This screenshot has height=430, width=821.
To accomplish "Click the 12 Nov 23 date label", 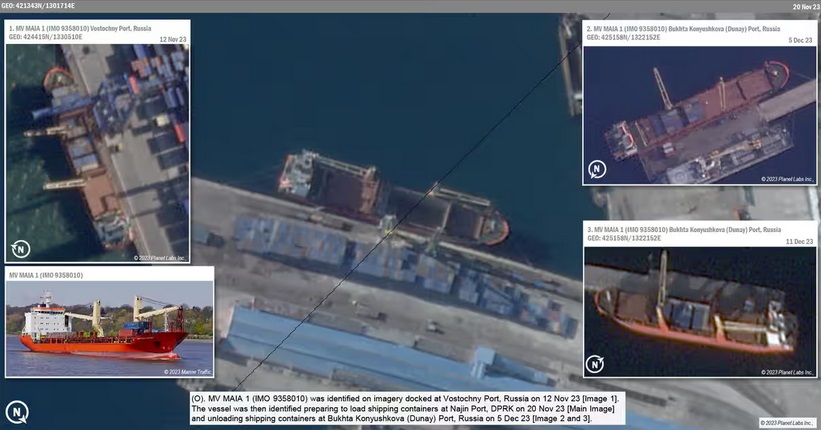I will [x=173, y=38].
